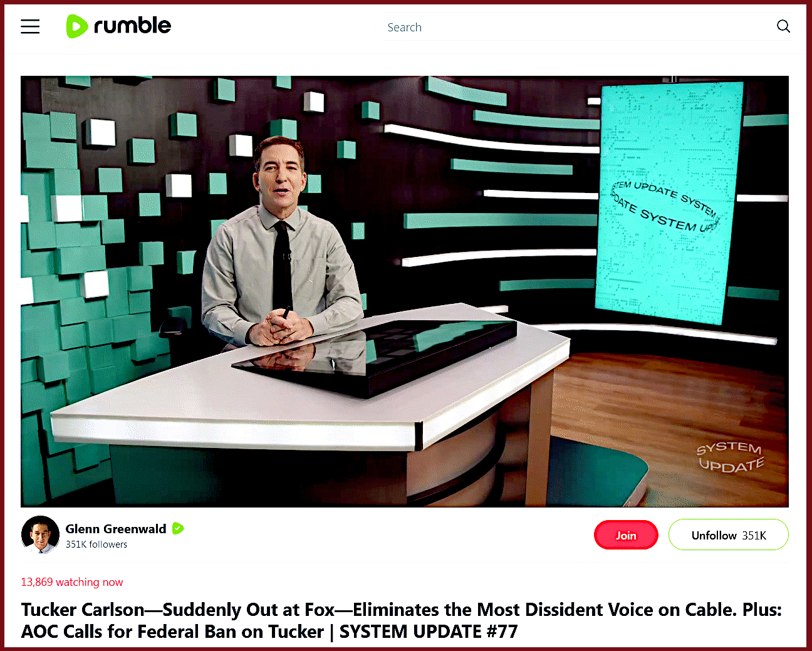Click the '351K followers' text

click(x=96, y=544)
